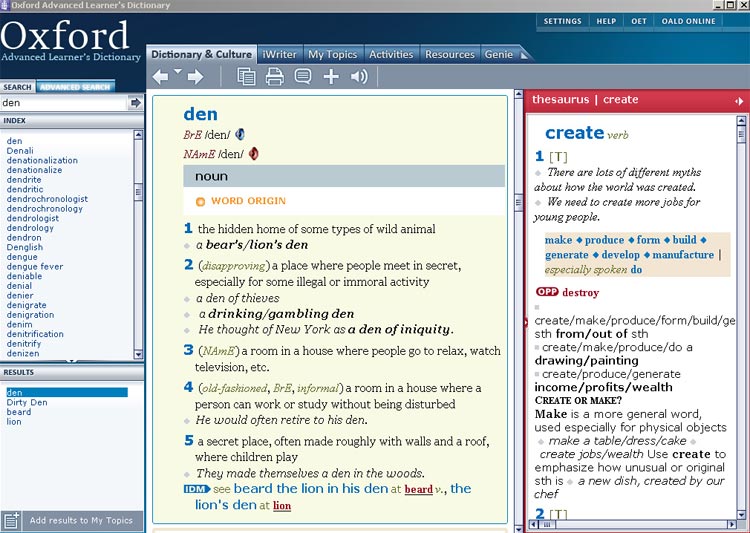The image size is (750, 533).
Task: Click the main entry scrollbar thumb
Action: pyautogui.click(x=518, y=203)
